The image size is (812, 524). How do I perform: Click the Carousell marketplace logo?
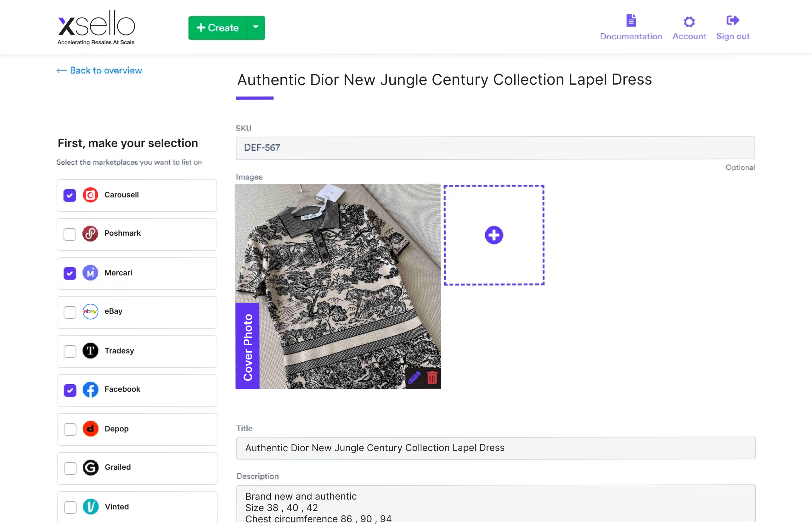tap(90, 195)
